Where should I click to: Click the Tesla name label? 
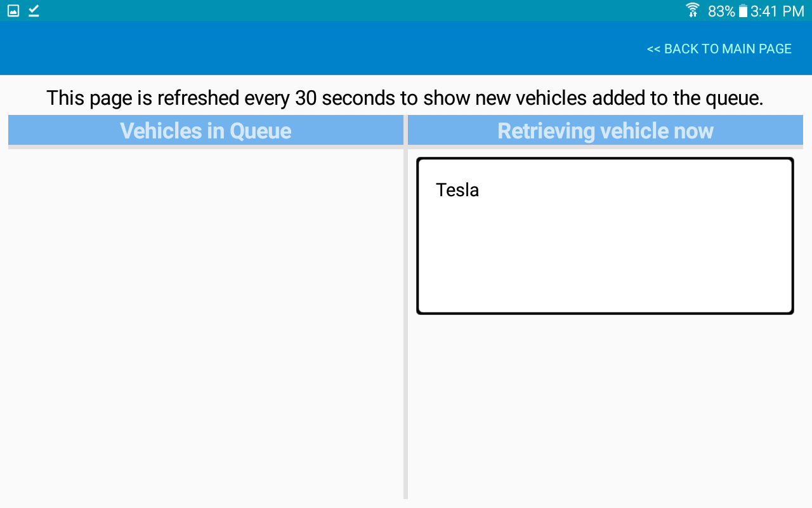click(457, 190)
